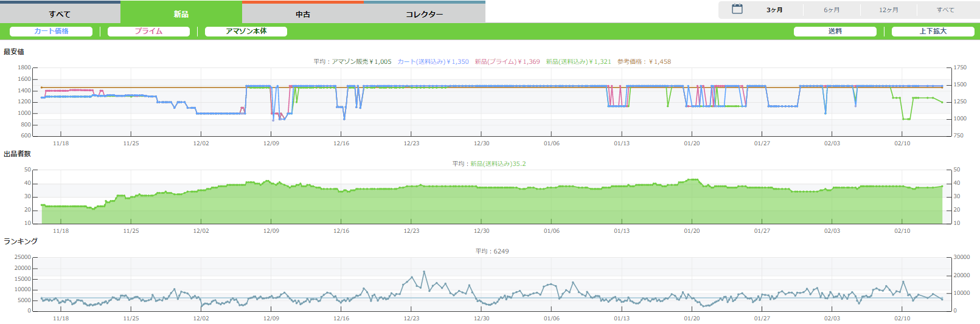980x324 pixels.
Task: Select the 新品 tab
Action: click(x=181, y=14)
